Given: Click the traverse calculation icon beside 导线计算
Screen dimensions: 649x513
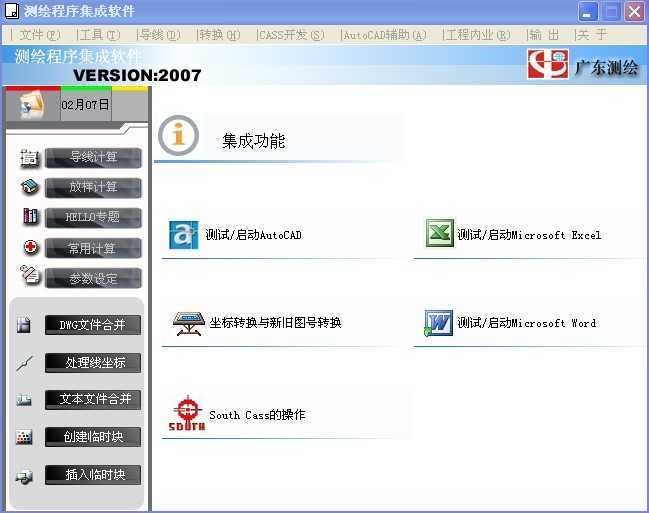Looking at the screenshot, I should [x=29, y=158].
